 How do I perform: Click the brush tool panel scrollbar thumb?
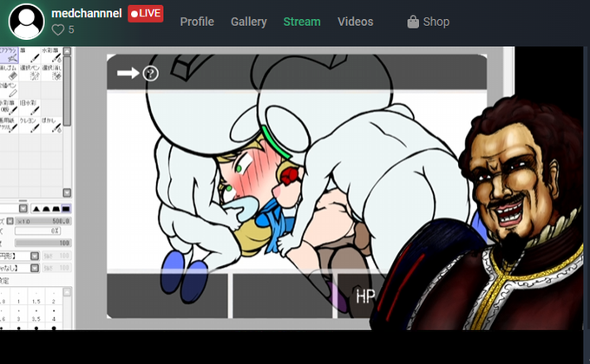pos(67,91)
